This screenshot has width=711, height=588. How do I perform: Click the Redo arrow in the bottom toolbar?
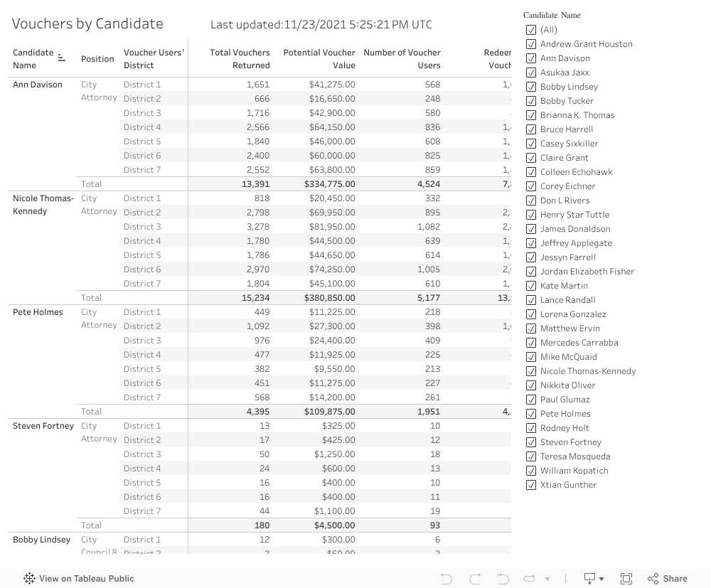(474, 578)
